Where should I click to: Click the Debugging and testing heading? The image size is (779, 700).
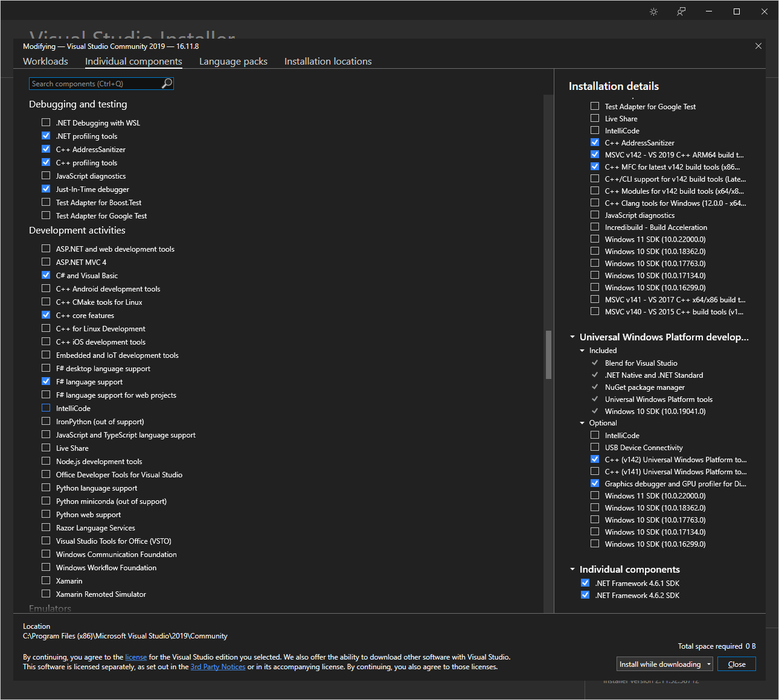click(x=78, y=104)
